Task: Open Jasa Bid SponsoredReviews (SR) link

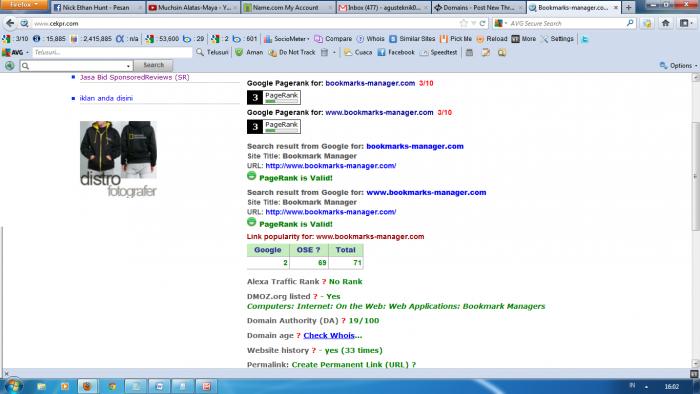Action: [x=134, y=77]
